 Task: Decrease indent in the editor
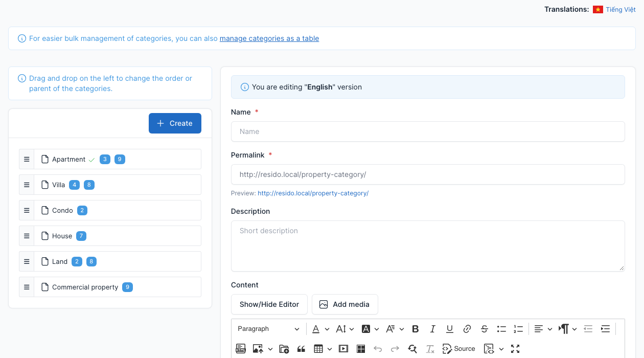click(x=588, y=329)
